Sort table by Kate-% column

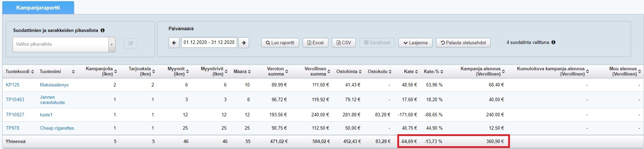click(x=442, y=72)
